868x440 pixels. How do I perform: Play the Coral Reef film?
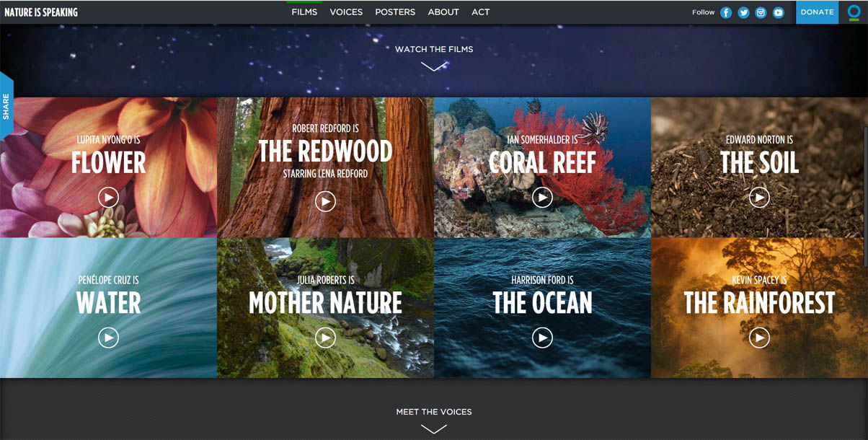coord(542,197)
